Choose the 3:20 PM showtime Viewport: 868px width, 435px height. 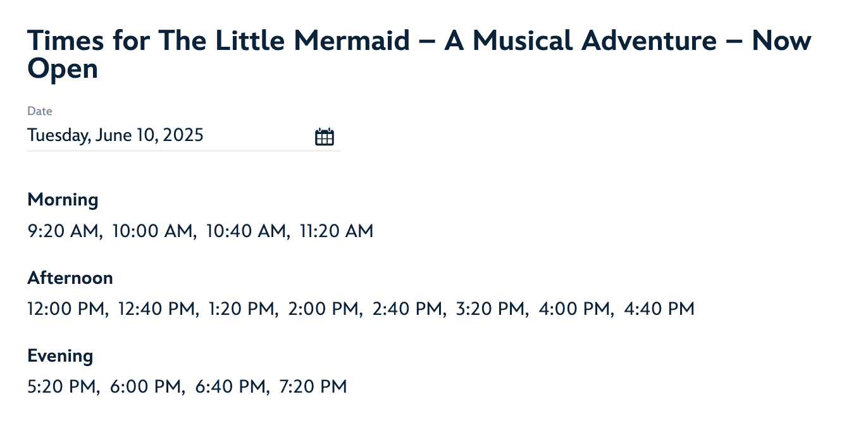point(490,309)
